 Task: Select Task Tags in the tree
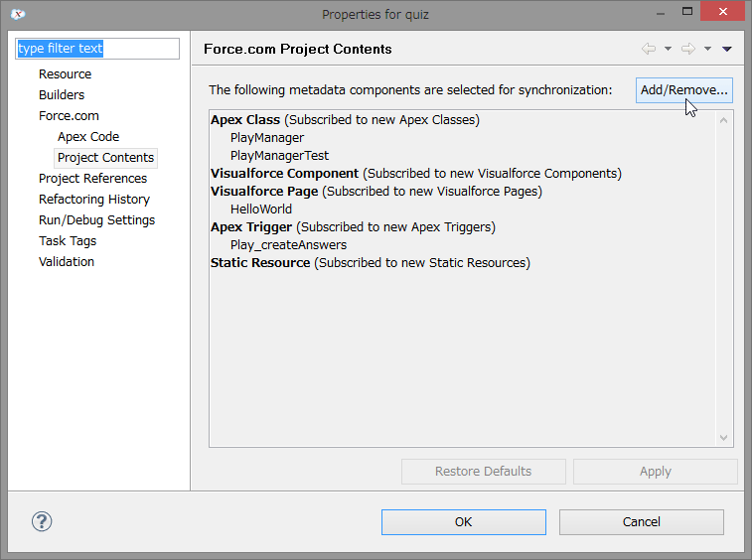click(x=68, y=241)
